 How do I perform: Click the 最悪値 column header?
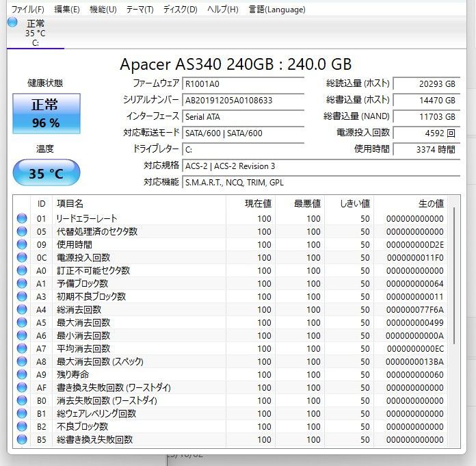pyautogui.click(x=300, y=203)
